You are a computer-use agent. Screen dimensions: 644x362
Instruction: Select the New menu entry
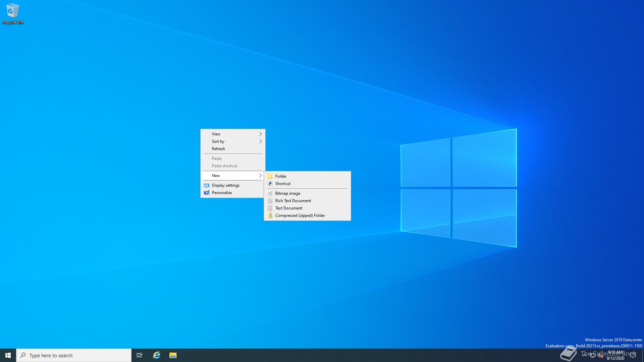(x=233, y=176)
